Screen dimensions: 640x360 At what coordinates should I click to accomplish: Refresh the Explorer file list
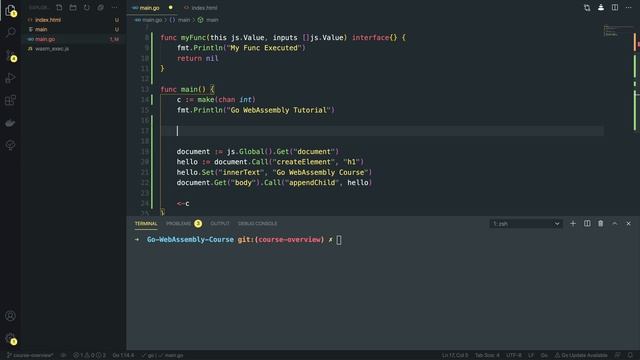(x=87, y=7)
